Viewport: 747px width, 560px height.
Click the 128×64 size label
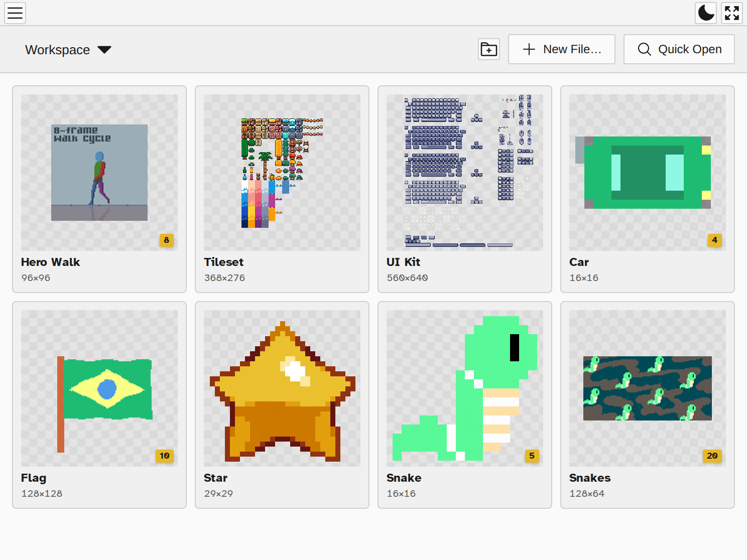587,493
